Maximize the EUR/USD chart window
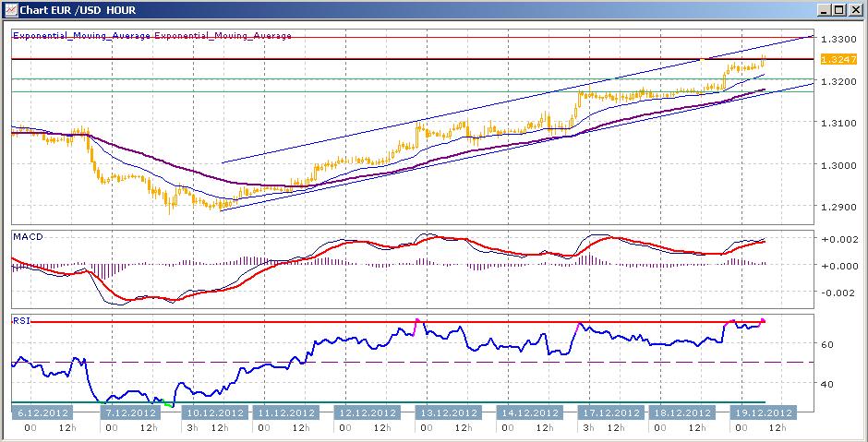The height and width of the screenshot is (442, 868). click(x=839, y=10)
